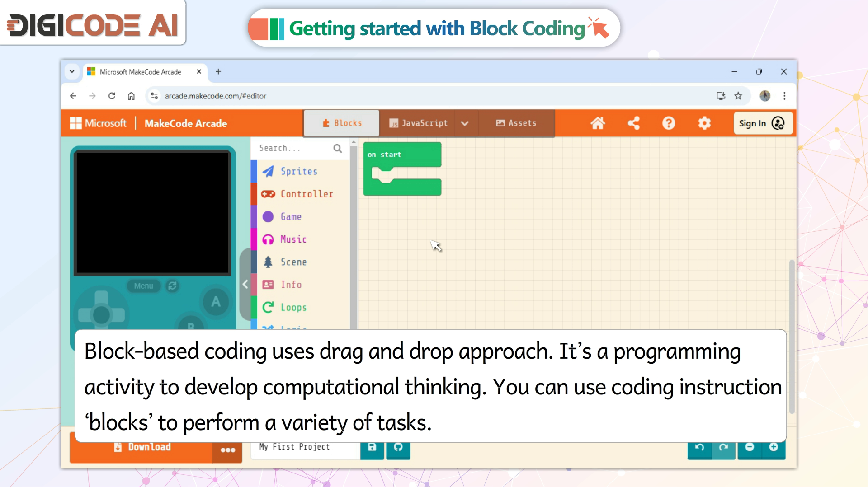Switch to the JavaScript editor tab
This screenshot has height=487, width=868.
(x=418, y=123)
